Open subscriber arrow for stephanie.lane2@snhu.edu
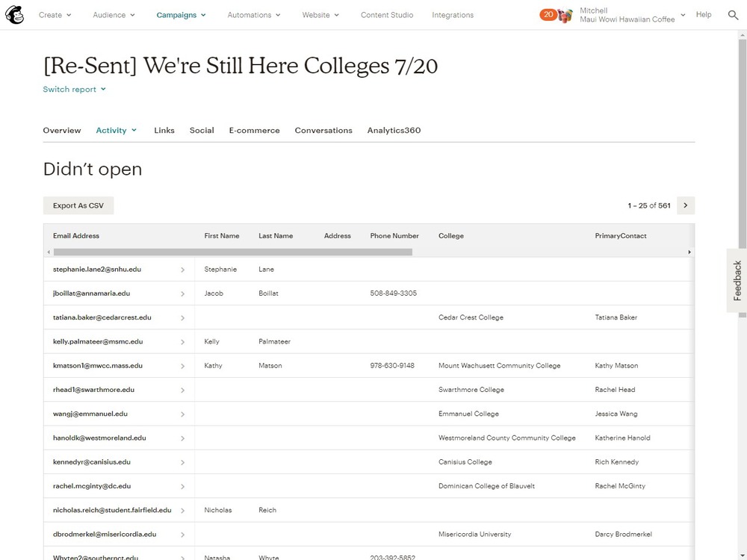The width and height of the screenshot is (747, 560). [182, 270]
